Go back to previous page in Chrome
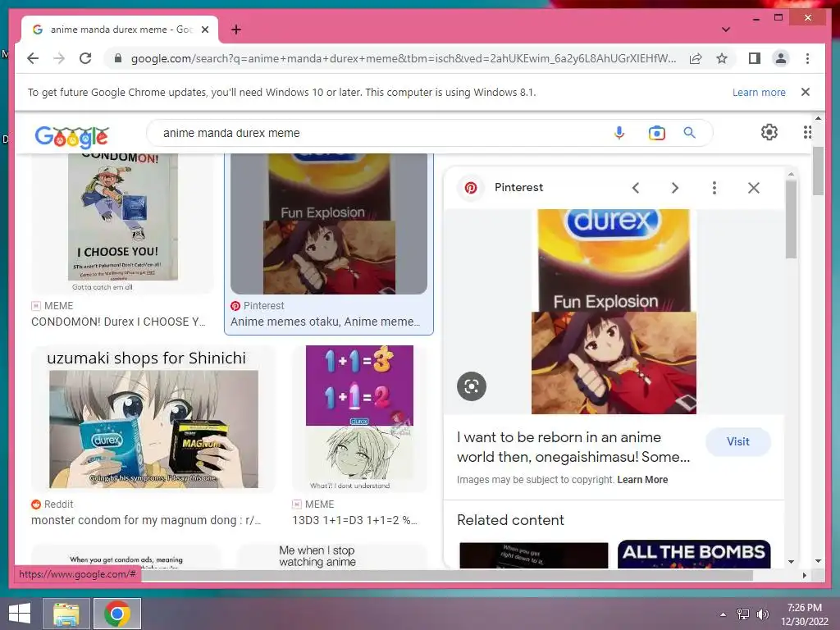840x630 pixels. pos(33,58)
